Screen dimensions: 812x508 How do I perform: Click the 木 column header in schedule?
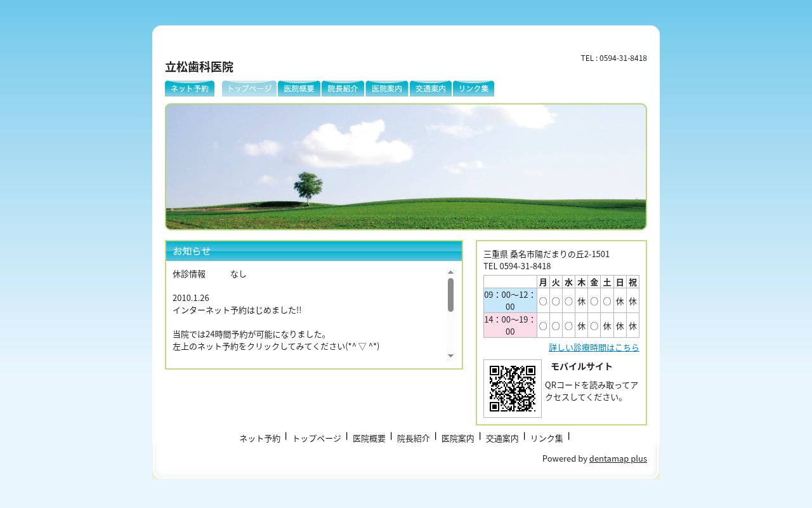(581, 282)
